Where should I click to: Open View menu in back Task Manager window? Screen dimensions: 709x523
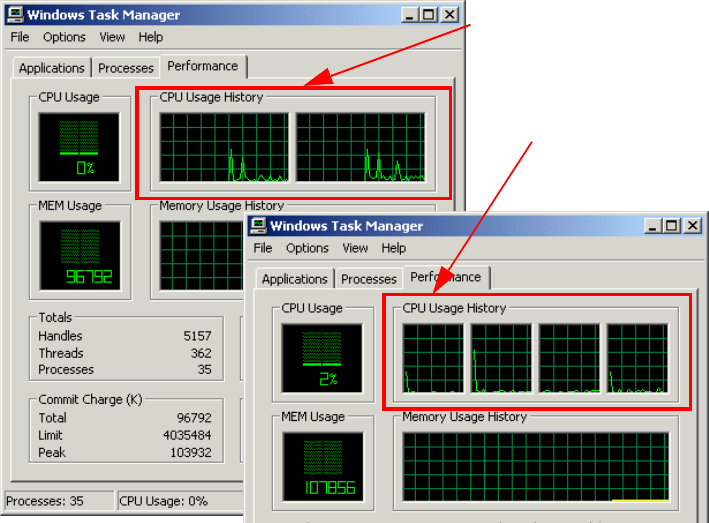pos(112,37)
